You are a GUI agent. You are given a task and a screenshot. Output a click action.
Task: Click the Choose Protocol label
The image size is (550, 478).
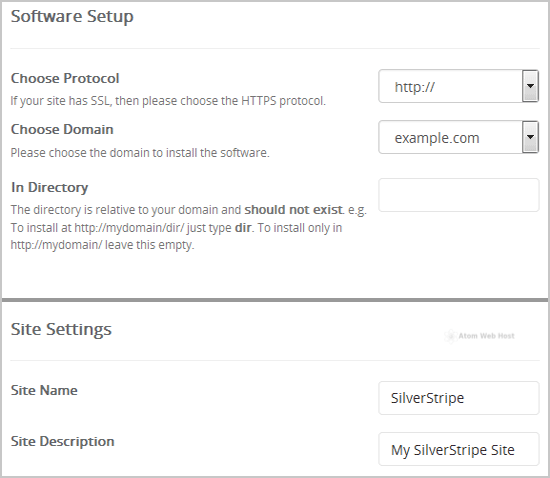[x=65, y=78]
